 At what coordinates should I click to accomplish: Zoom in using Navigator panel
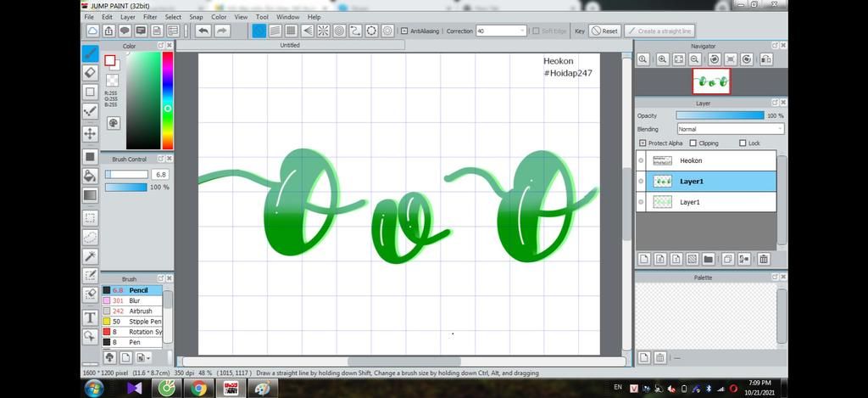tap(662, 60)
